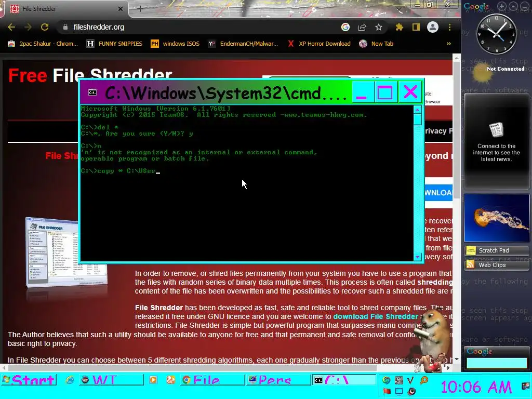Click the news gadget newspaper icon
The height and width of the screenshot is (399, 532).
coord(496,129)
